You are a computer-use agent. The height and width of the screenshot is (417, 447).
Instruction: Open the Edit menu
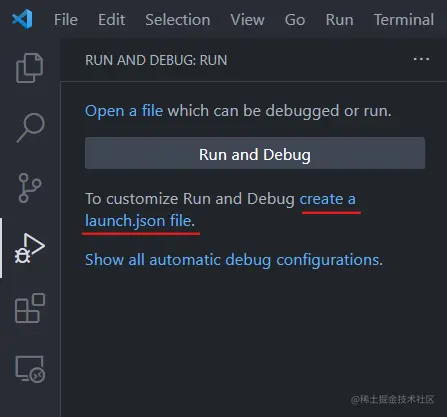point(111,20)
